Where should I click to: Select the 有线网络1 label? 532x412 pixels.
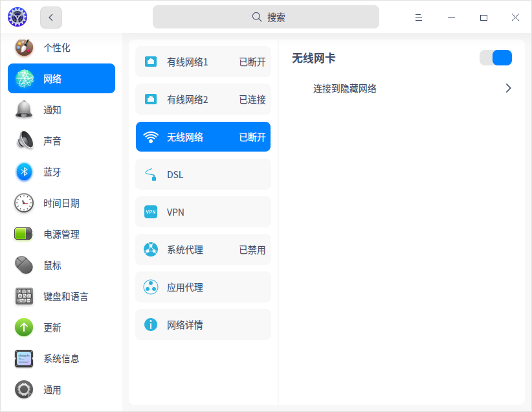tap(187, 62)
